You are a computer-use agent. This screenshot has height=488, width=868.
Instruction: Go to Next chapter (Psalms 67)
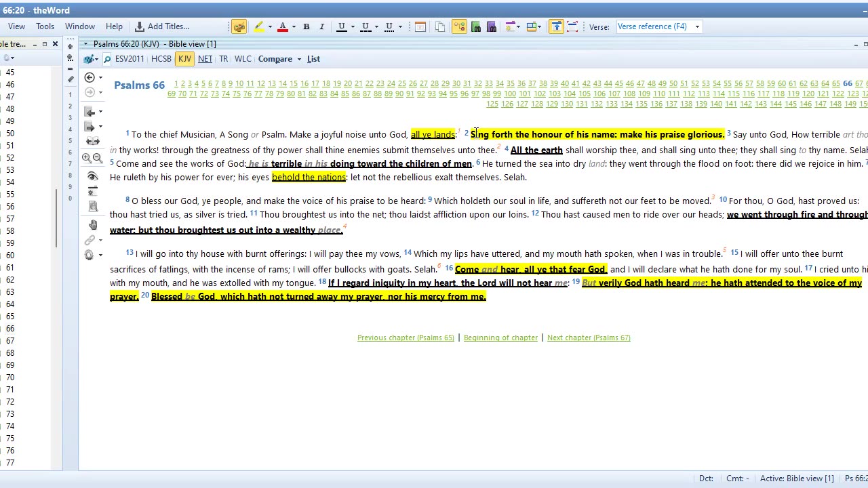pos(589,338)
